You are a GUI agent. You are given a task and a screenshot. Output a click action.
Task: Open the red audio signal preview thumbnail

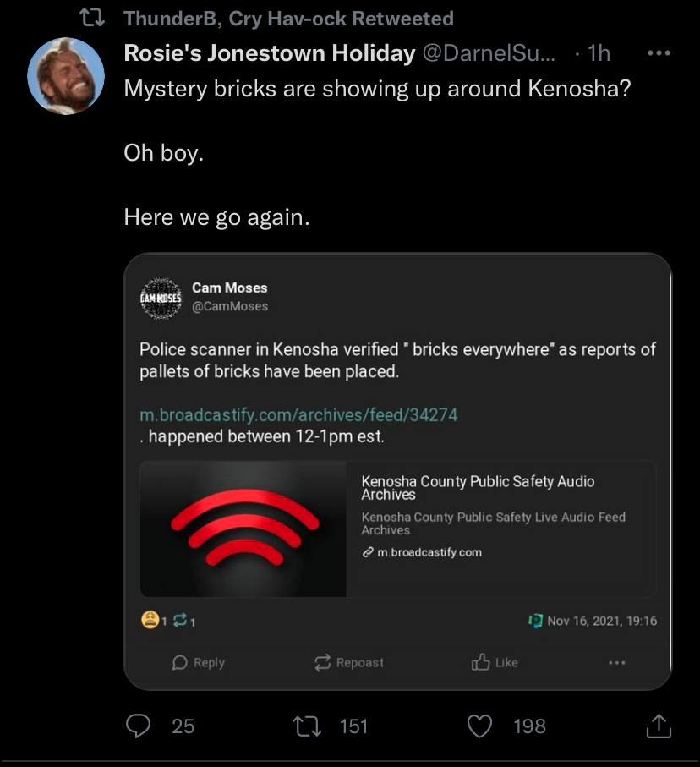pyautogui.click(x=243, y=529)
